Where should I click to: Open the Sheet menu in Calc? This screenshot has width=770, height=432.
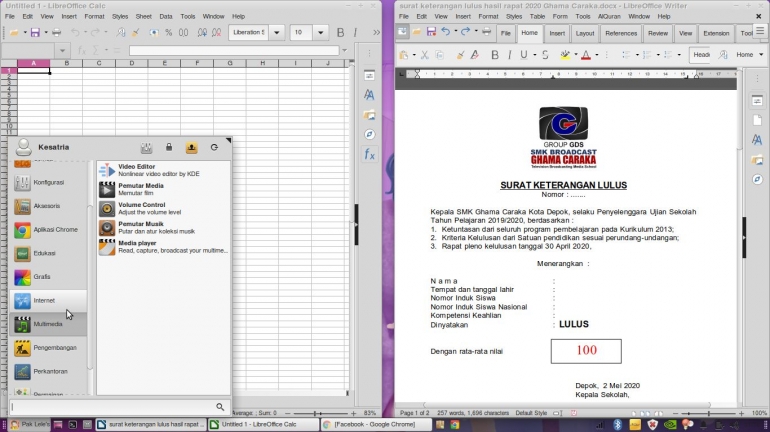point(143,16)
